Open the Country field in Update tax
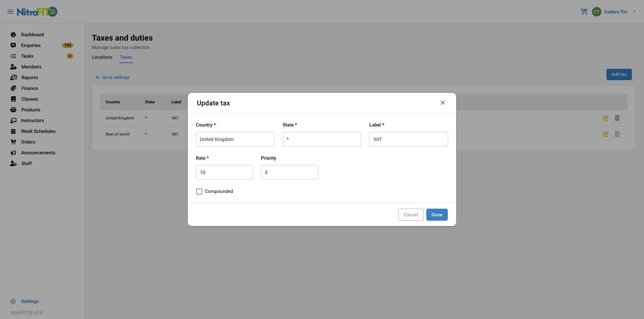644x319 pixels. pyautogui.click(x=235, y=139)
